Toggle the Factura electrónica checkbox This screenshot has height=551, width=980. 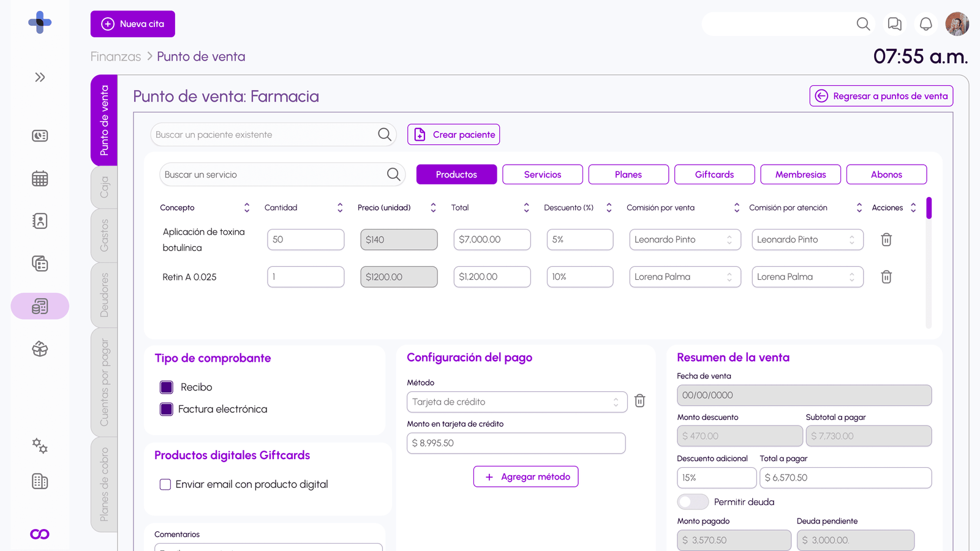point(167,410)
